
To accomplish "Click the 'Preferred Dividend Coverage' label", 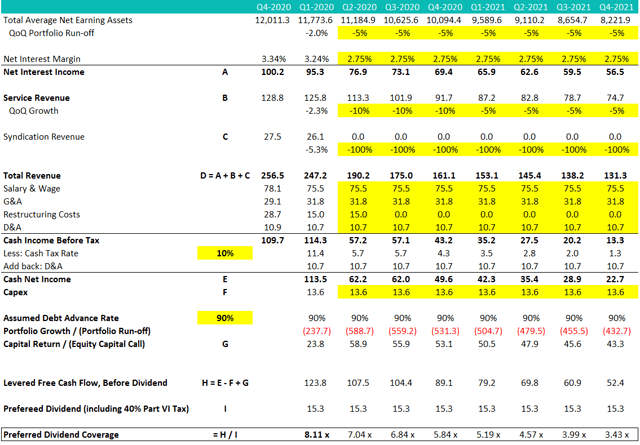I will (x=61, y=435).
